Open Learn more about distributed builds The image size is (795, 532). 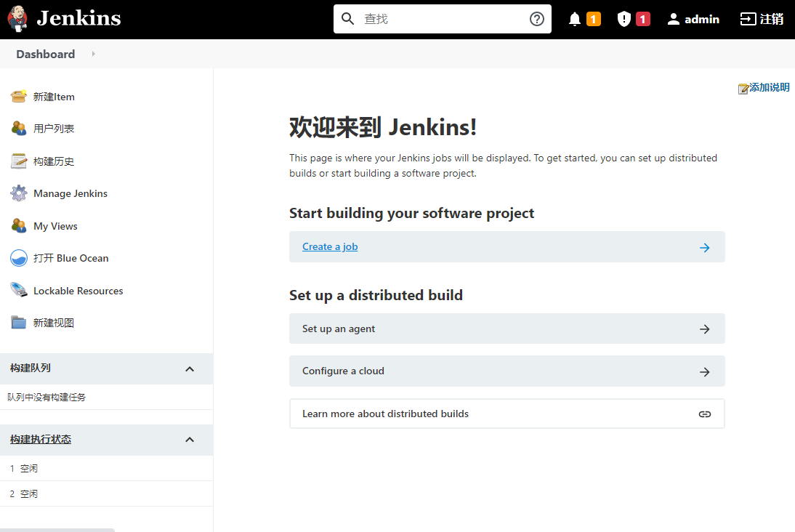point(507,414)
